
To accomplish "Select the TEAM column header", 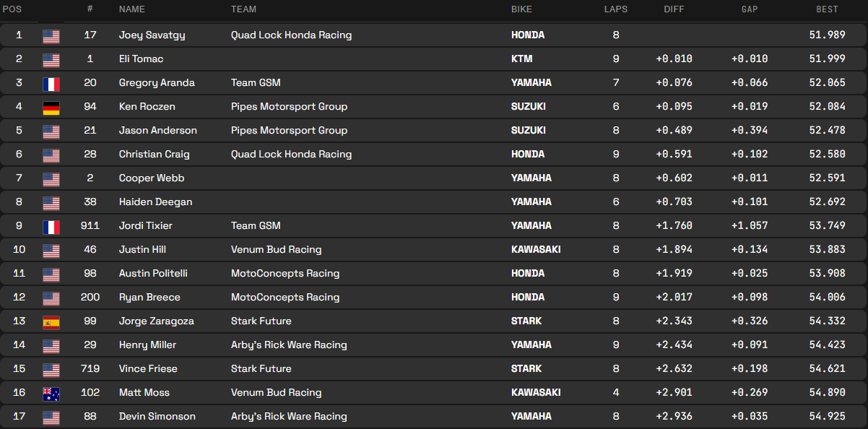I will tap(243, 9).
